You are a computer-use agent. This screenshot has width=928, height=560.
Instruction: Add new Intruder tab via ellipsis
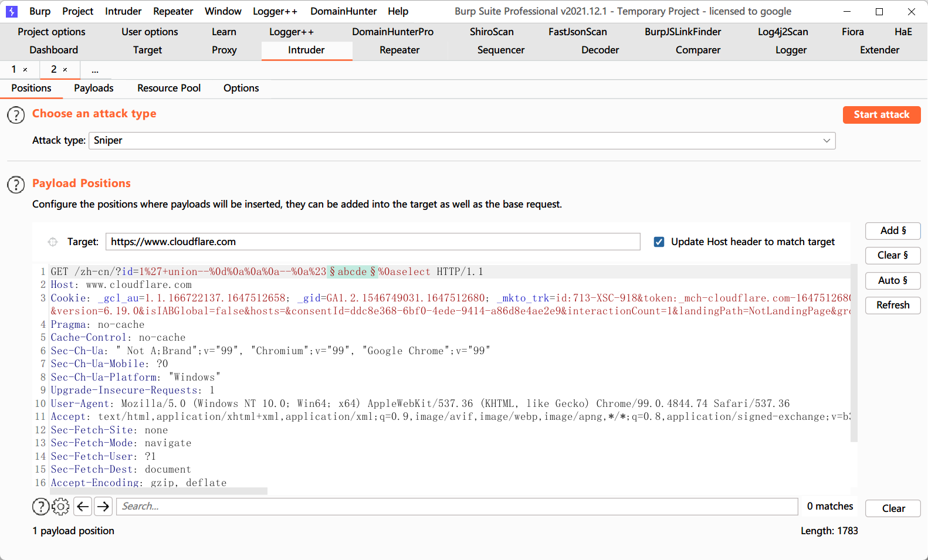pyautogui.click(x=95, y=70)
